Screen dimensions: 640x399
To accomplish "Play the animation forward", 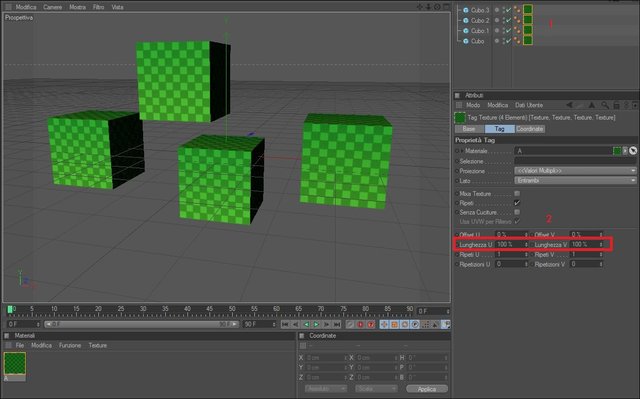I will click(x=316, y=324).
